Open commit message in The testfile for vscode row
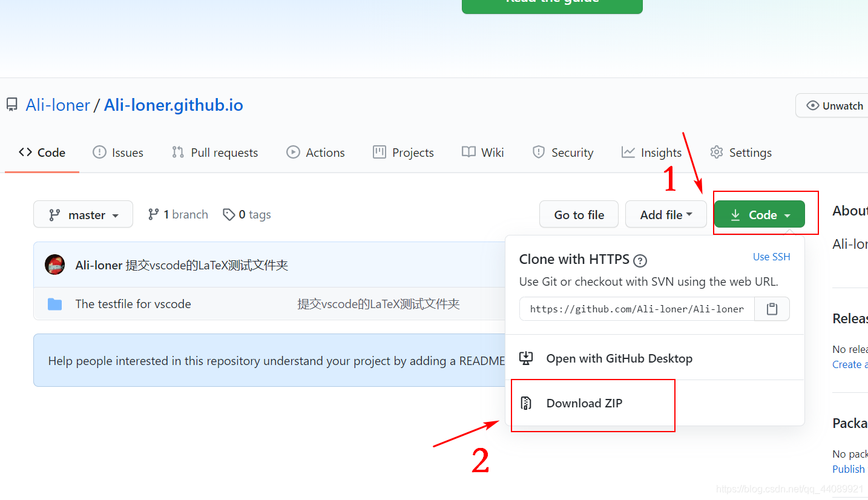The width and height of the screenshot is (868, 500). click(x=379, y=304)
